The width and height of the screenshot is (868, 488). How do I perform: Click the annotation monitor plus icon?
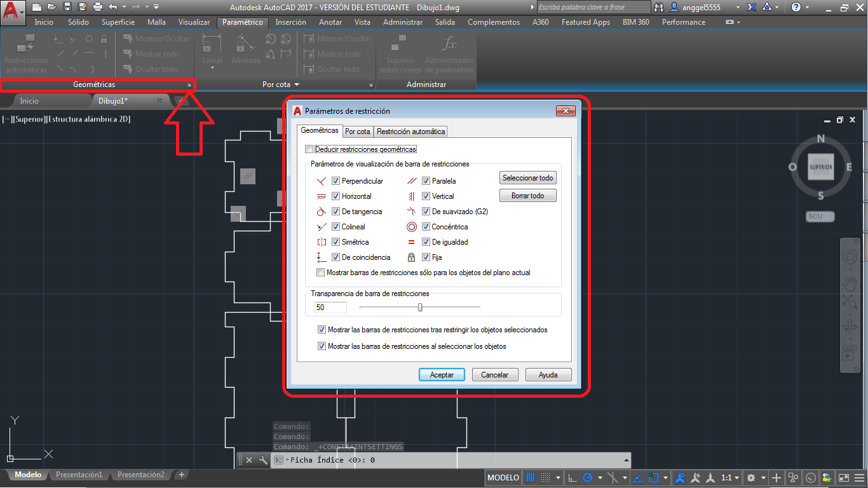776,477
